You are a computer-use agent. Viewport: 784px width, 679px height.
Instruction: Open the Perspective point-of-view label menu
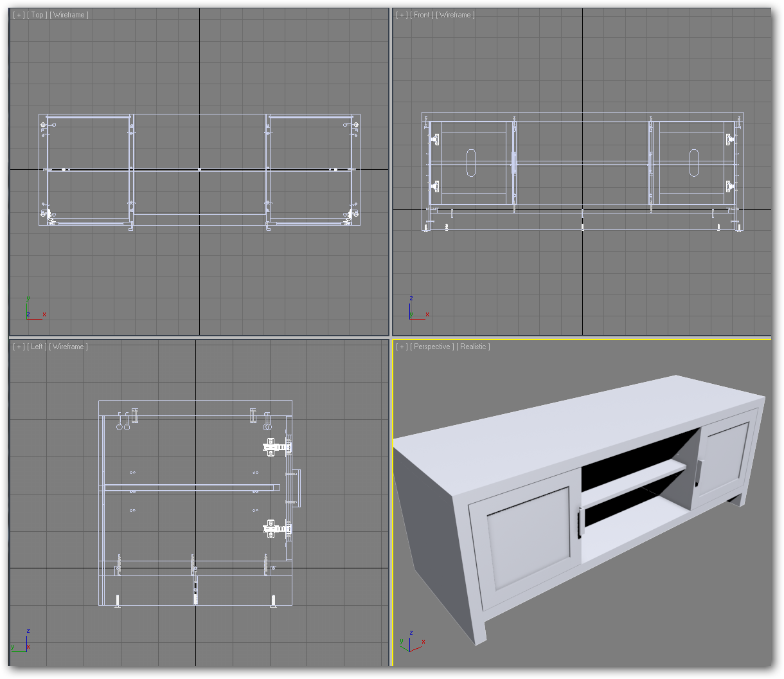(x=433, y=346)
